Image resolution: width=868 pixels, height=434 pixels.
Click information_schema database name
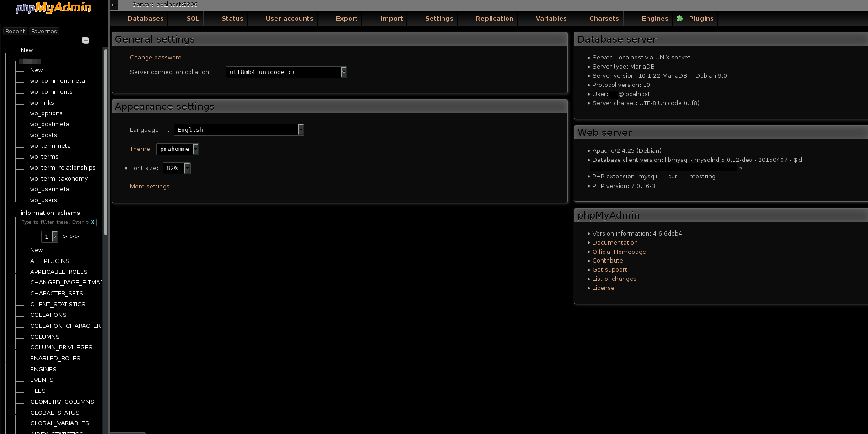(x=50, y=213)
